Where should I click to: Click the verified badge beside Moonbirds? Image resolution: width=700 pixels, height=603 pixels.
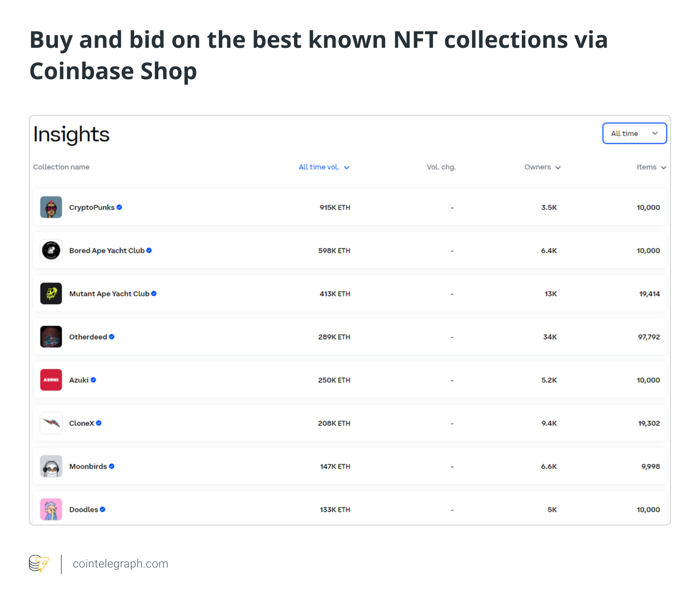pyautogui.click(x=112, y=466)
